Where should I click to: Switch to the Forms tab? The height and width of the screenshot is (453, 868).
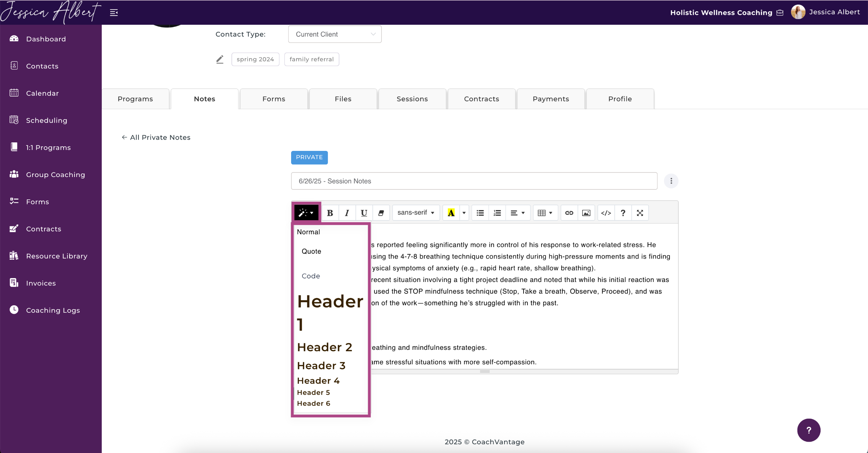tap(274, 99)
